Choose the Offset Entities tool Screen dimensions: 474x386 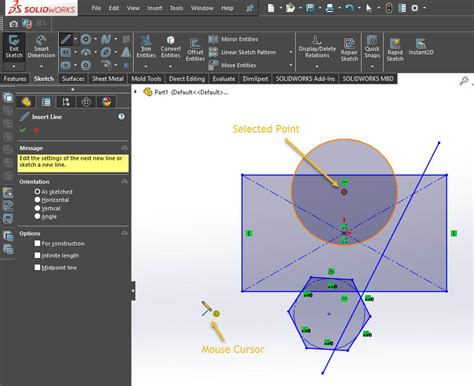point(195,50)
